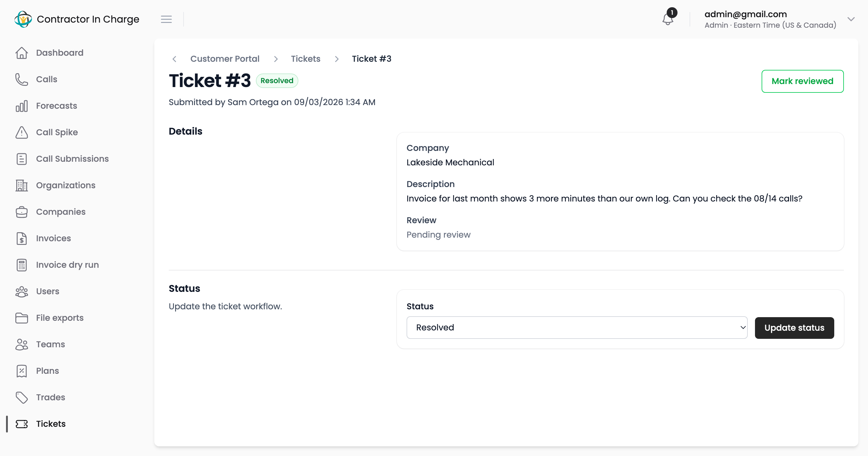
Task: Click the ticket description text about invoice
Action: (x=604, y=199)
